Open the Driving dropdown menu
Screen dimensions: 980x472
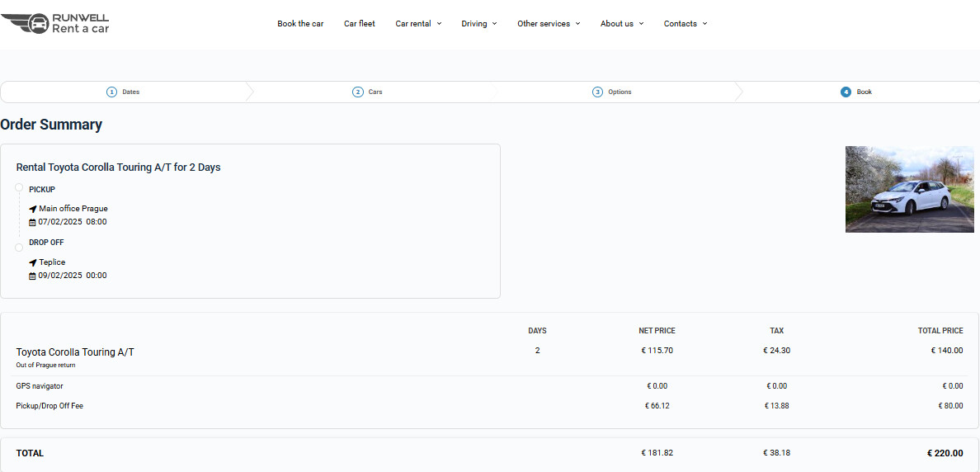[x=478, y=24]
